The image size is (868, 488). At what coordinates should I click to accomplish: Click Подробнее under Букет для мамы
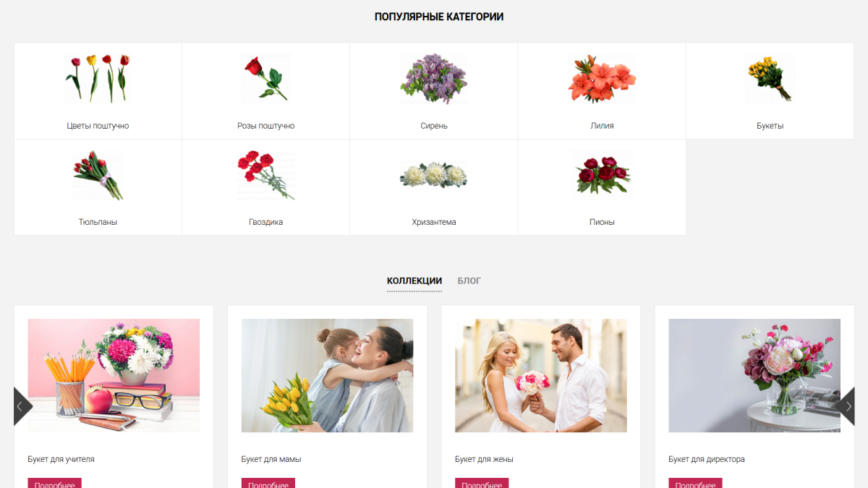click(x=268, y=484)
